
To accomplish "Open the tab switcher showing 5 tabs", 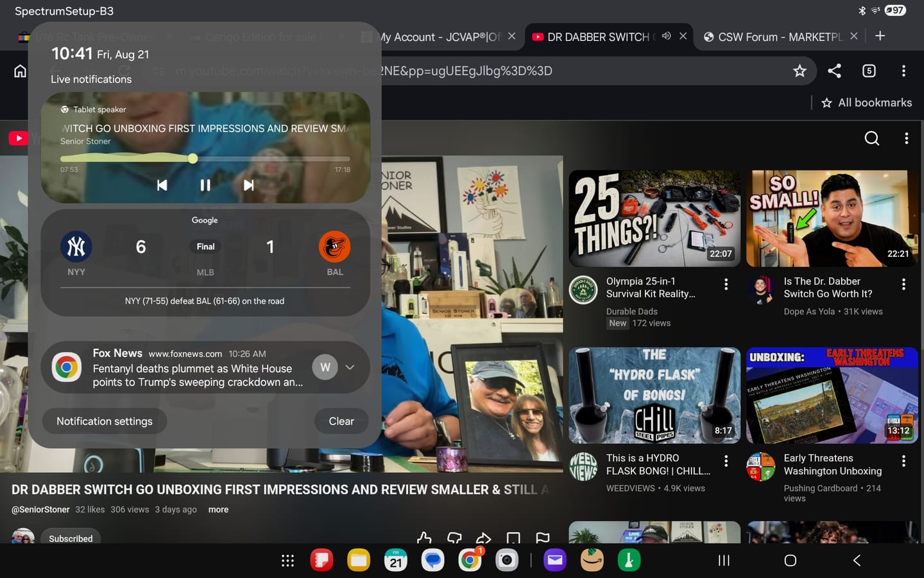I will (869, 71).
